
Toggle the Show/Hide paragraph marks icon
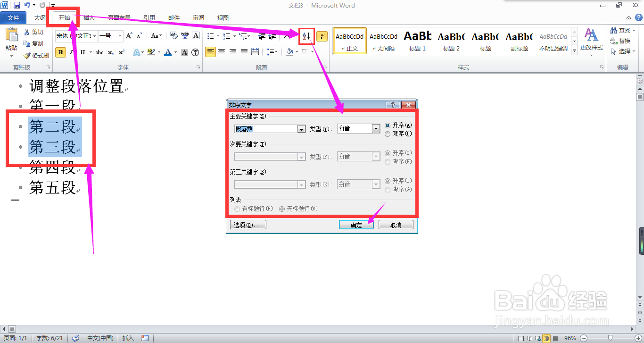pyautogui.click(x=322, y=36)
